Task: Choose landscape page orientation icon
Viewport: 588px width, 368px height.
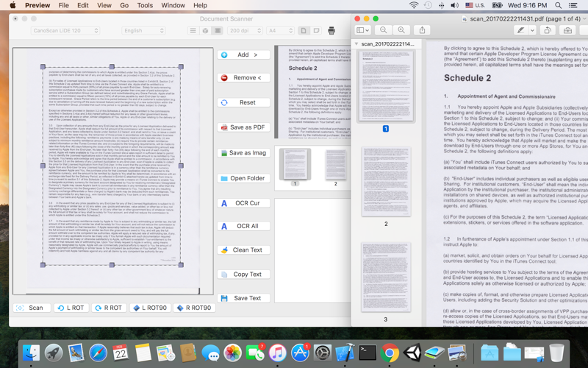Action: (317, 31)
